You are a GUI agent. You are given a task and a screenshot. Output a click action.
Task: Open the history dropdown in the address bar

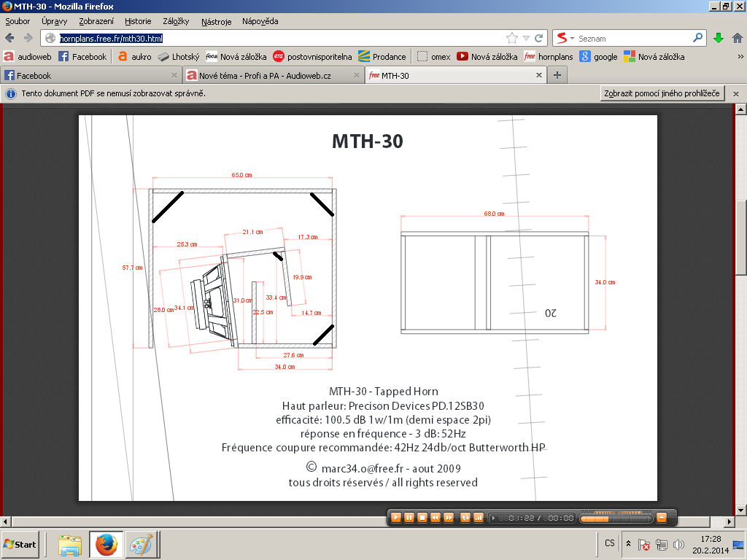[526, 38]
